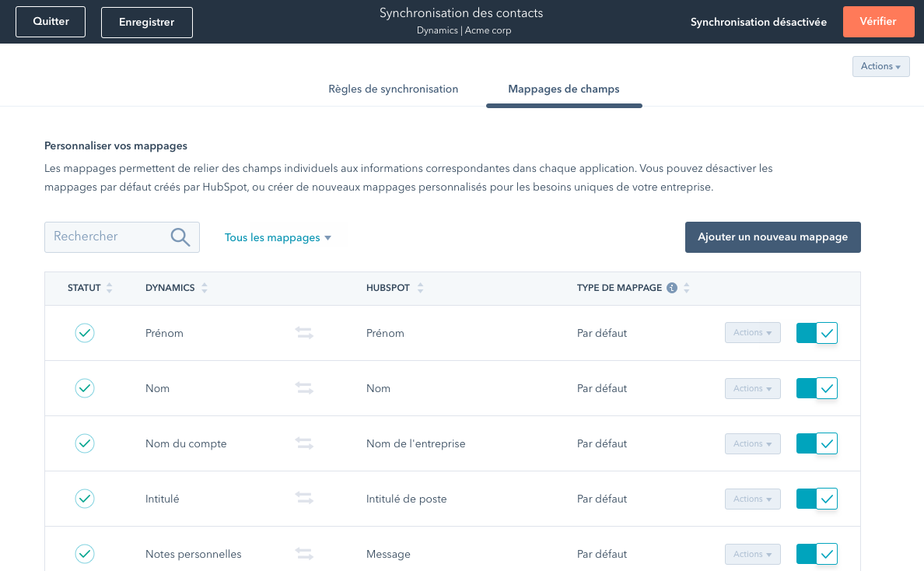Click the status checkmark icon for Intitulé
The width and height of the screenshot is (924, 571).
[x=85, y=499]
